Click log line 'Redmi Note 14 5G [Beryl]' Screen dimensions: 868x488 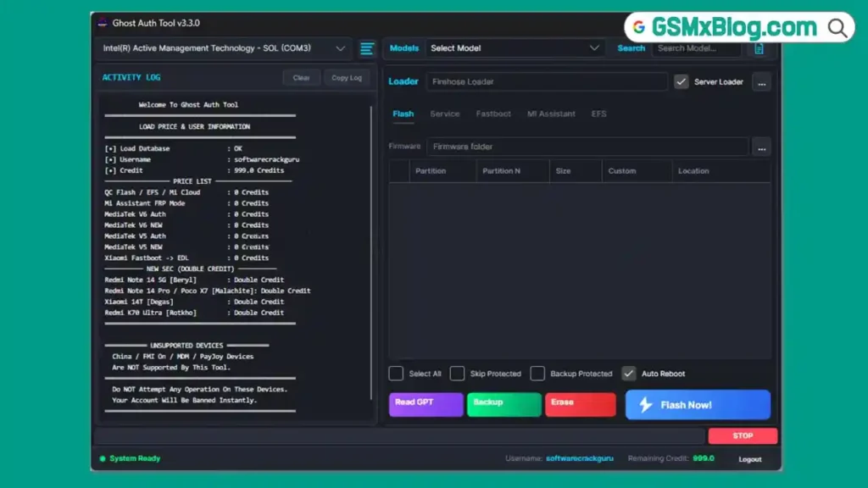pyautogui.click(x=194, y=280)
